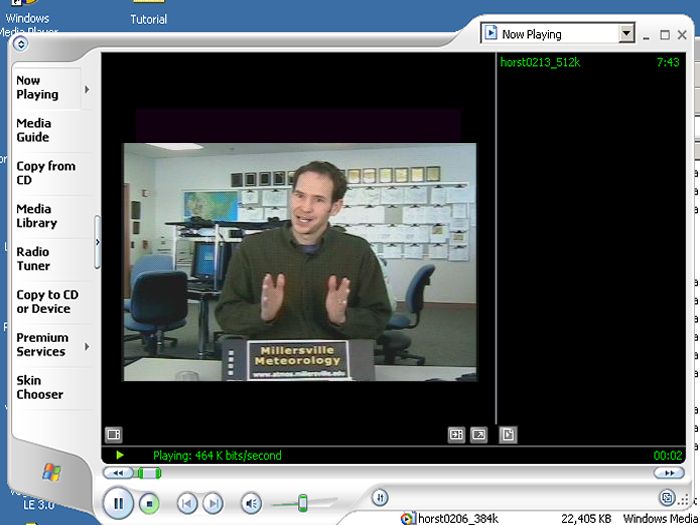Fast forward using the seek bar button

coord(669,473)
